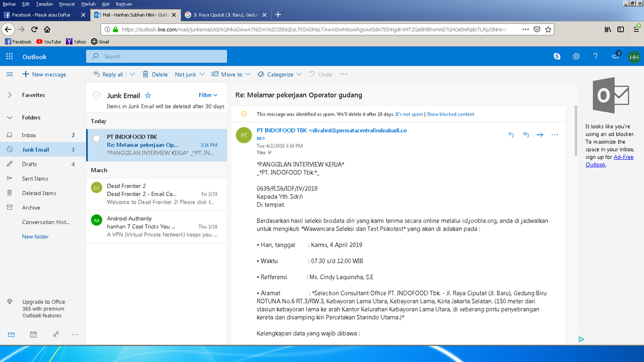Click the browser back button
Image resolution: width=644 pixels, height=362 pixels.
tap(8, 29)
